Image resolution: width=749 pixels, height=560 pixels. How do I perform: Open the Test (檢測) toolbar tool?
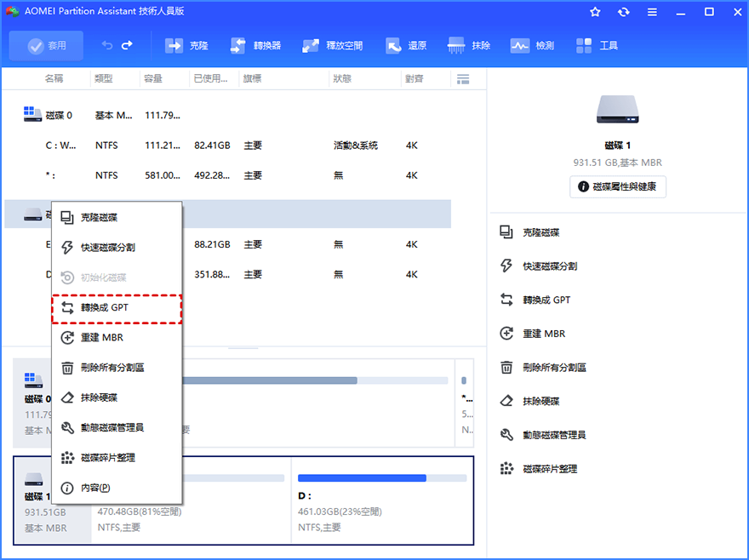pyautogui.click(x=532, y=46)
